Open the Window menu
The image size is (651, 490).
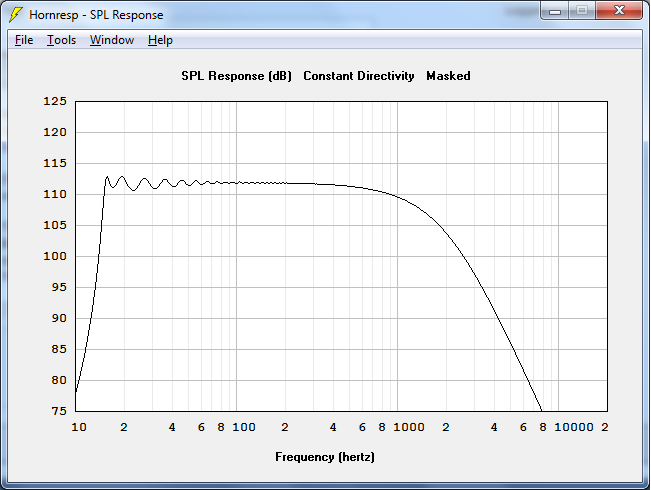(112, 40)
